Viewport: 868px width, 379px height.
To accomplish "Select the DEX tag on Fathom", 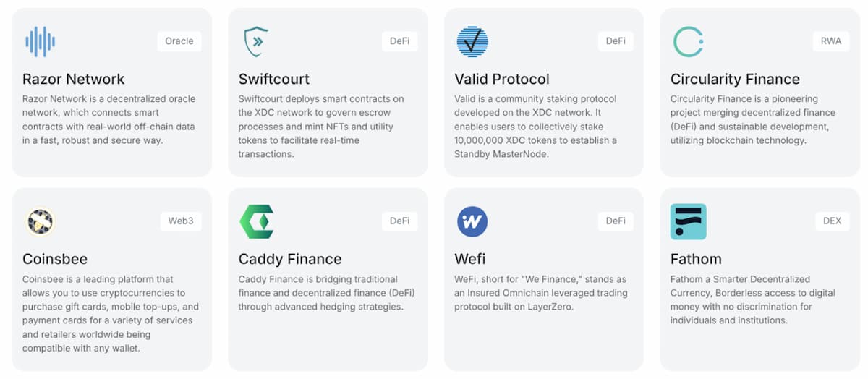I will [x=833, y=221].
